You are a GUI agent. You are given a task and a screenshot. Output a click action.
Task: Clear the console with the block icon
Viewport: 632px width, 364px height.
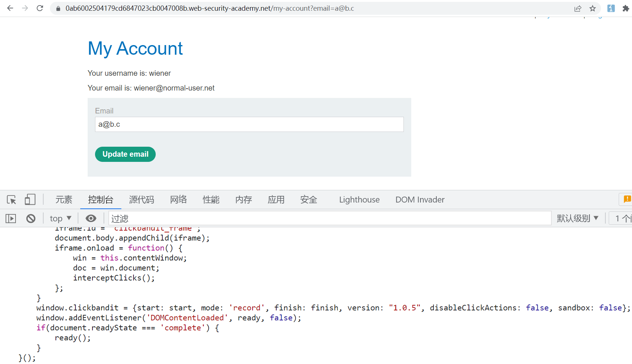pyautogui.click(x=31, y=218)
